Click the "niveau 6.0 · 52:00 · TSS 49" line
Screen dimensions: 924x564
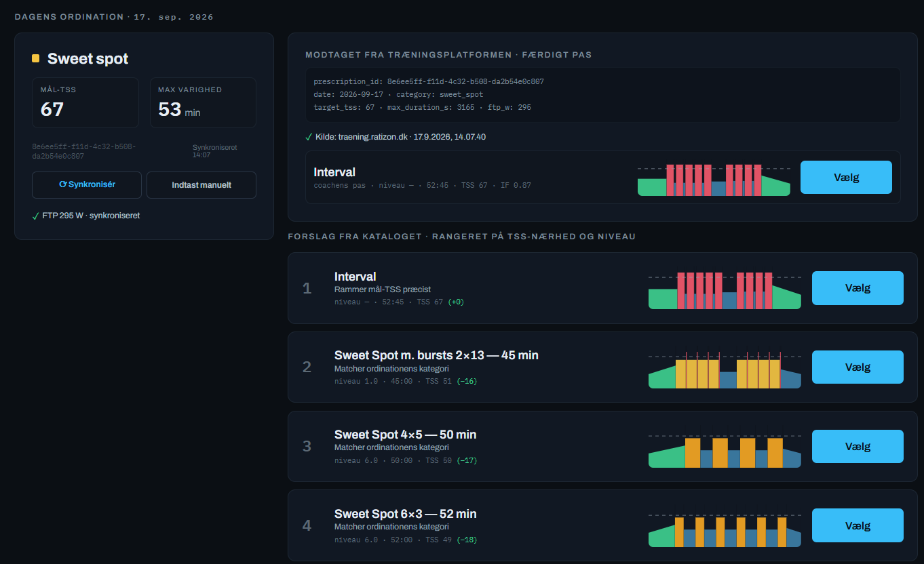pos(406,540)
